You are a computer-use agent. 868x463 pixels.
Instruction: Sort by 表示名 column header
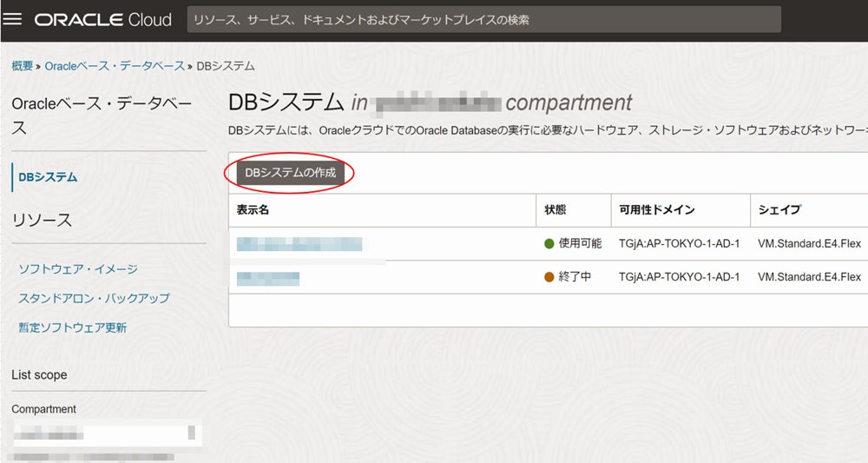tap(253, 210)
